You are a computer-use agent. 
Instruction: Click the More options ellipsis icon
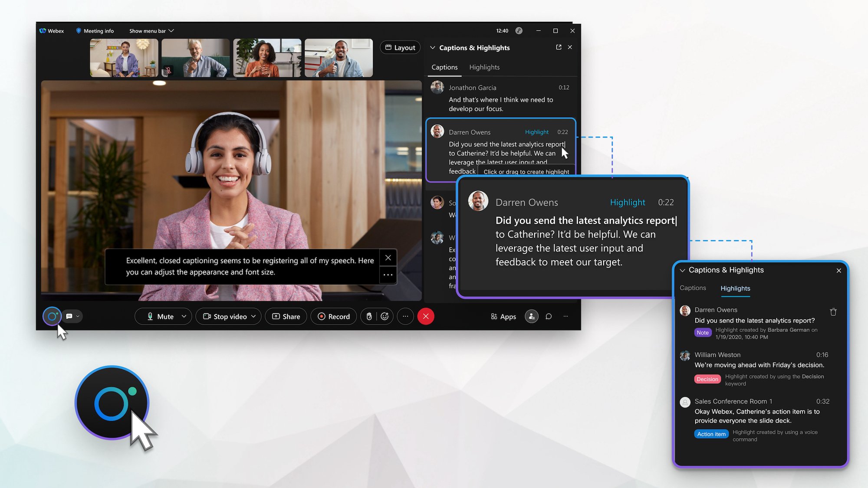pos(404,316)
